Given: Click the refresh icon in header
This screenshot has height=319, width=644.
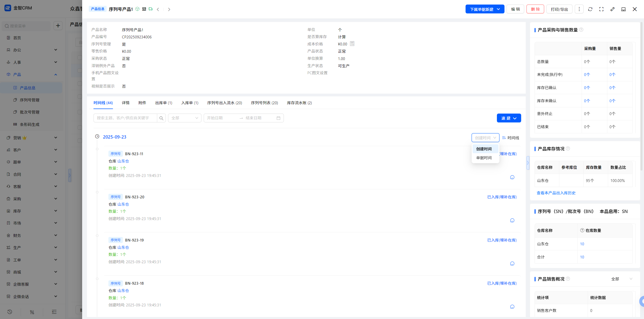Looking at the screenshot, I should click(590, 9).
